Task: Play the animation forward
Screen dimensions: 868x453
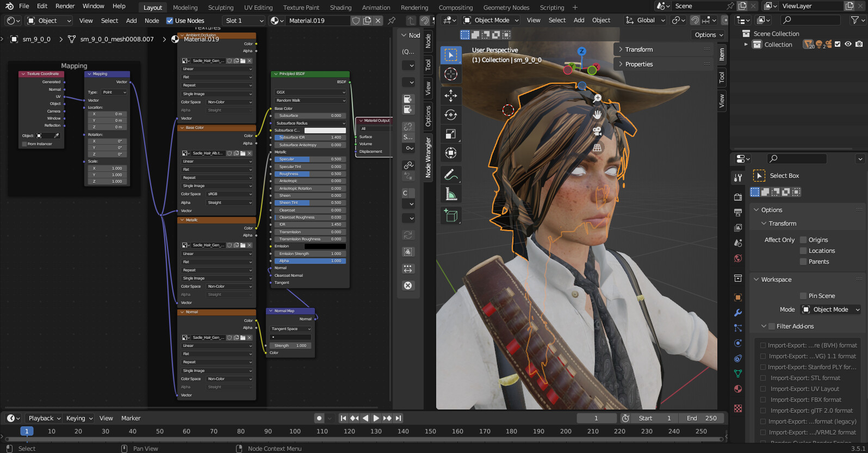Action: (x=376, y=418)
